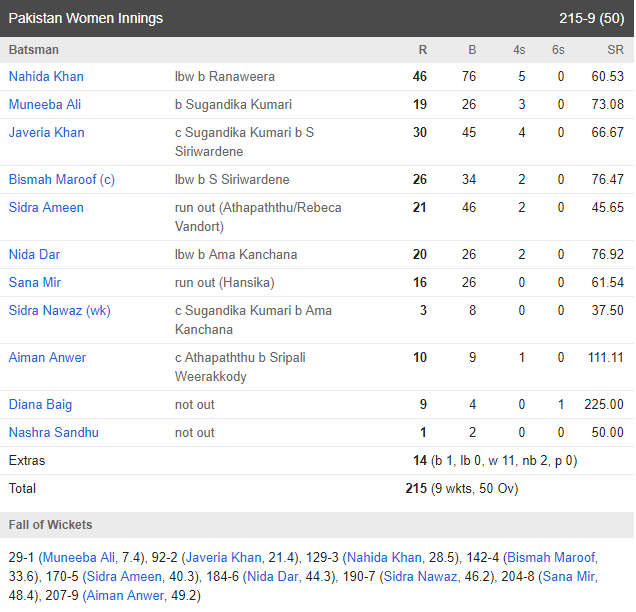636x612 pixels.
Task: Click Sana Mir in the batsman column
Action: click(x=35, y=283)
